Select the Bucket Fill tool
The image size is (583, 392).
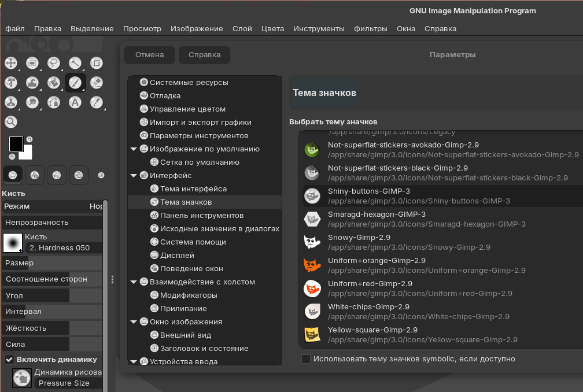pyautogui.click(x=54, y=83)
